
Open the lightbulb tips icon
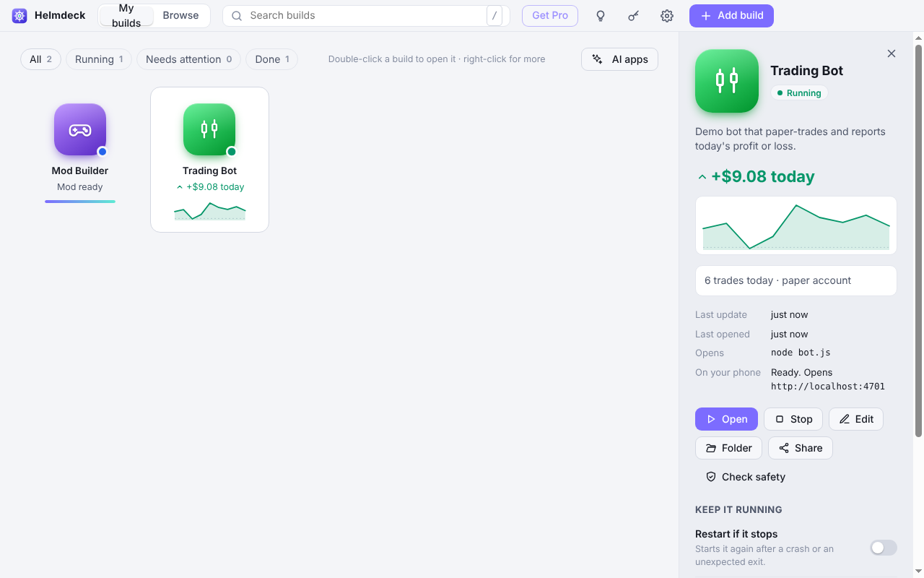pos(600,16)
